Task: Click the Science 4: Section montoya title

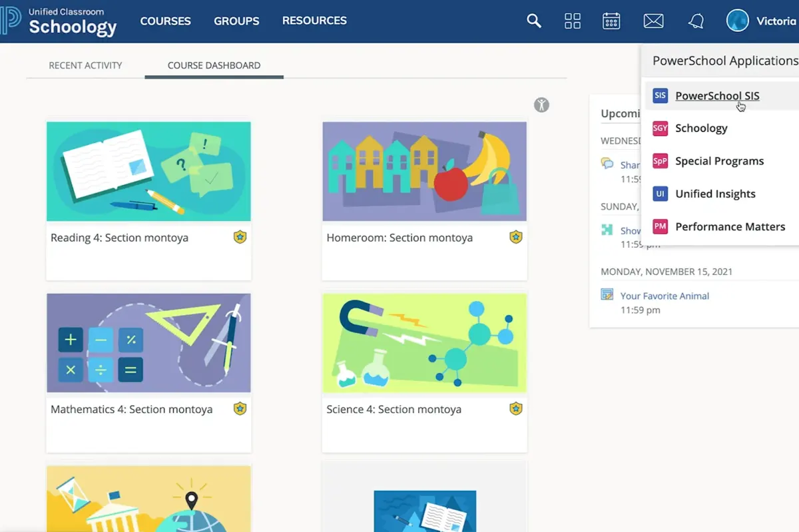Action: pyautogui.click(x=394, y=409)
